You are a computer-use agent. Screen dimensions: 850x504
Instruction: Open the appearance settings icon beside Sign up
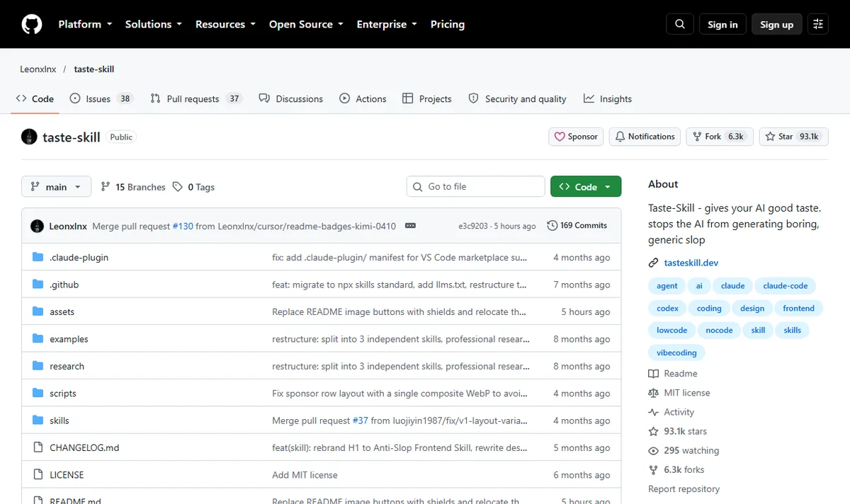[818, 24]
